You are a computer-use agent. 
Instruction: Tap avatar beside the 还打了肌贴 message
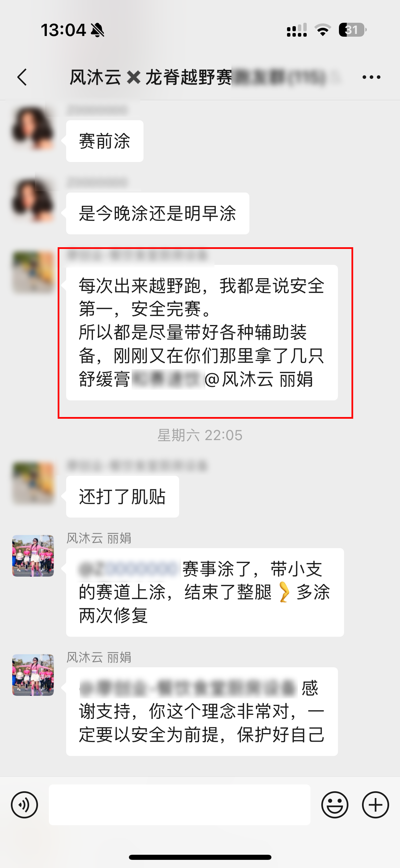(x=33, y=483)
